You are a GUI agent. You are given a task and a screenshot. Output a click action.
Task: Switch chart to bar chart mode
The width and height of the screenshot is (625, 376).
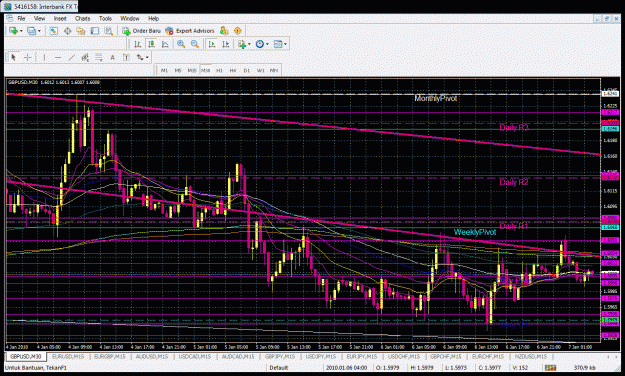(138, 44)
